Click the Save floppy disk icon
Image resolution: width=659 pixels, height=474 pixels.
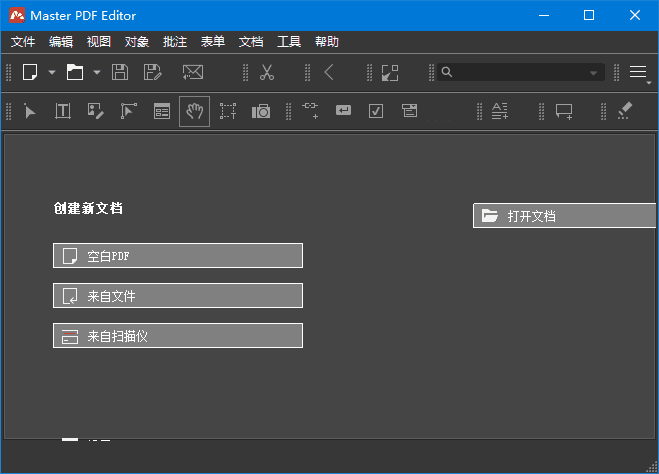click(120, 72)
